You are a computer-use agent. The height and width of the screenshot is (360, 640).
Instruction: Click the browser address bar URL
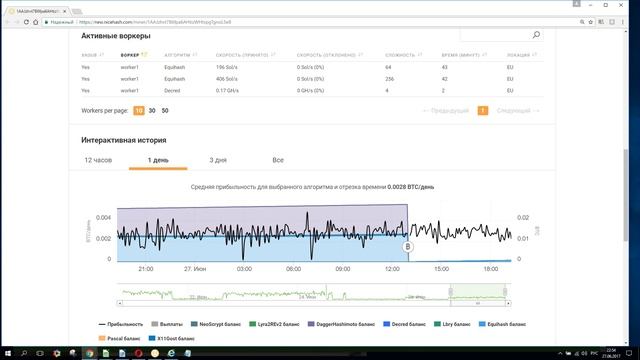coord(155,22)
